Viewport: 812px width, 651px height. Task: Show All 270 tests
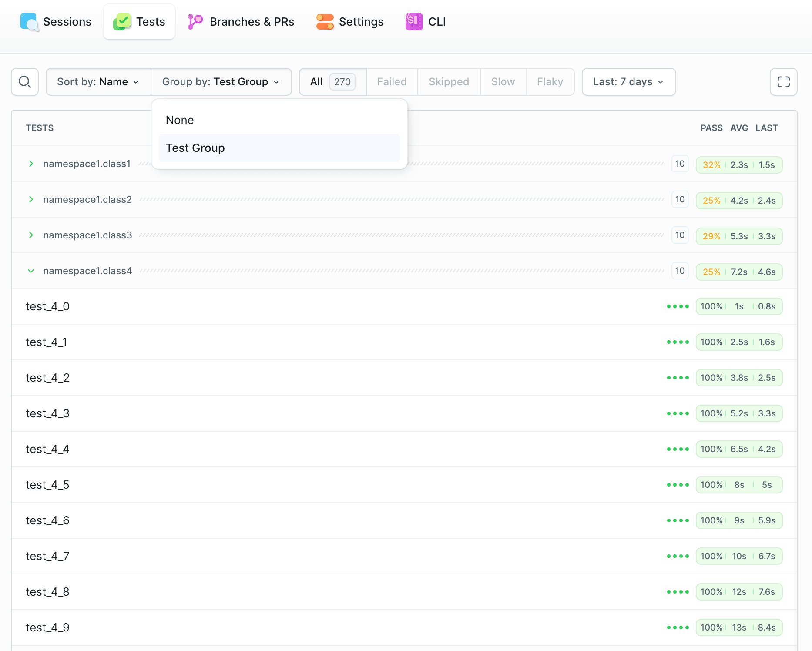pyautogui.click(x=332, y=82)
